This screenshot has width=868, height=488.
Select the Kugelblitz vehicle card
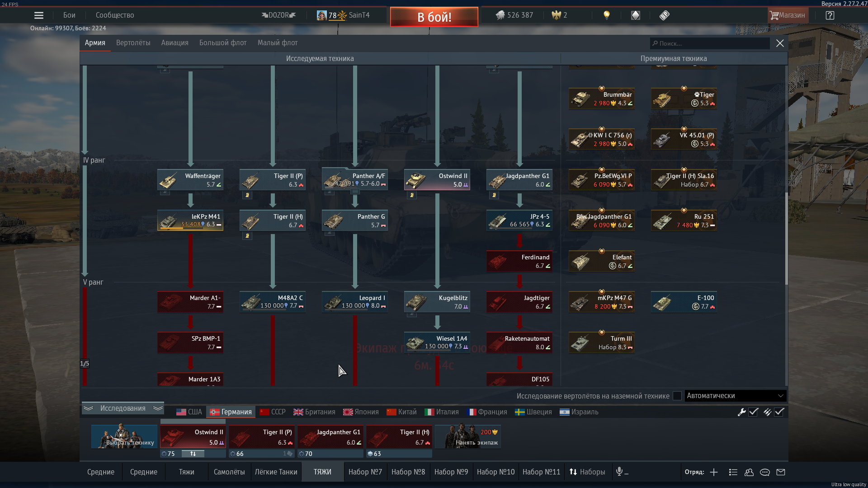coord(437,302)
